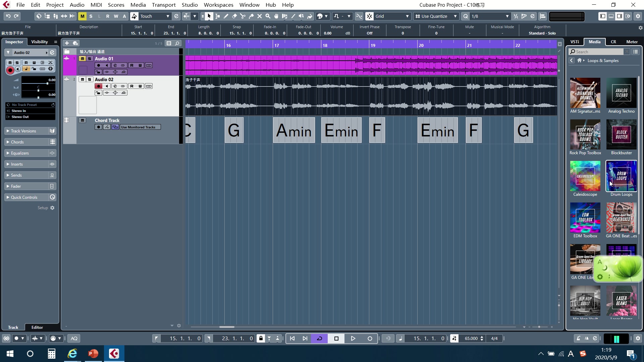This screenshot has width=644, height=362.
Task: Click the Use Monitored Tracks button on Chord Track
Action: coord(140,127)
